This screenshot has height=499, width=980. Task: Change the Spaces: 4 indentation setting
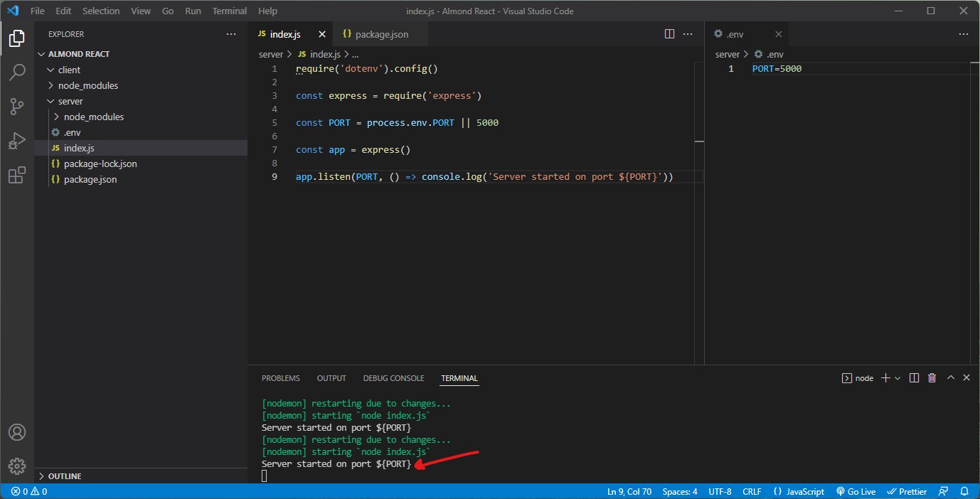point(680,491)
